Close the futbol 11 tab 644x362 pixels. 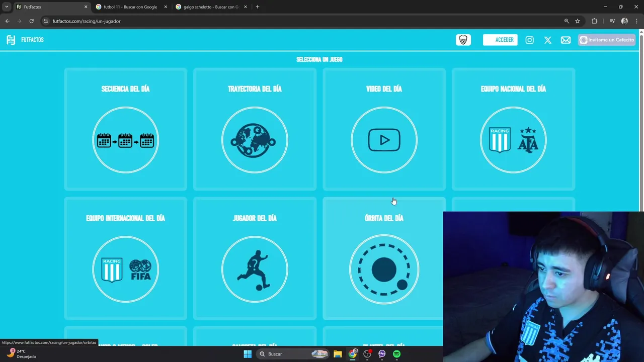click(x=166, y=7)
